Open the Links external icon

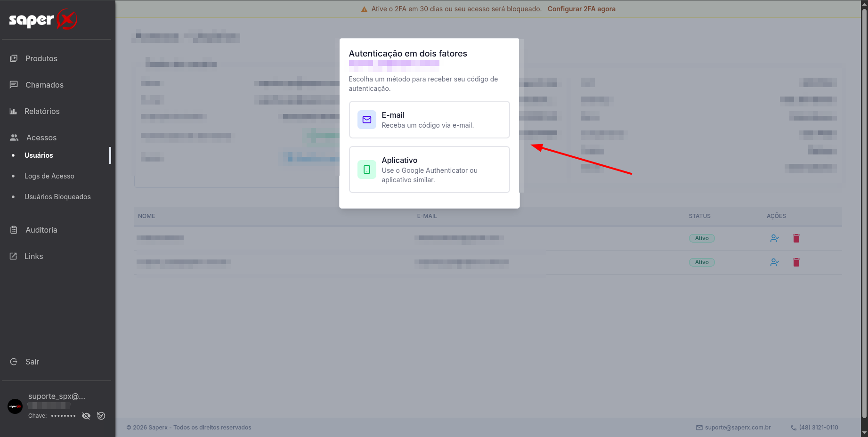tap(13, 256)
